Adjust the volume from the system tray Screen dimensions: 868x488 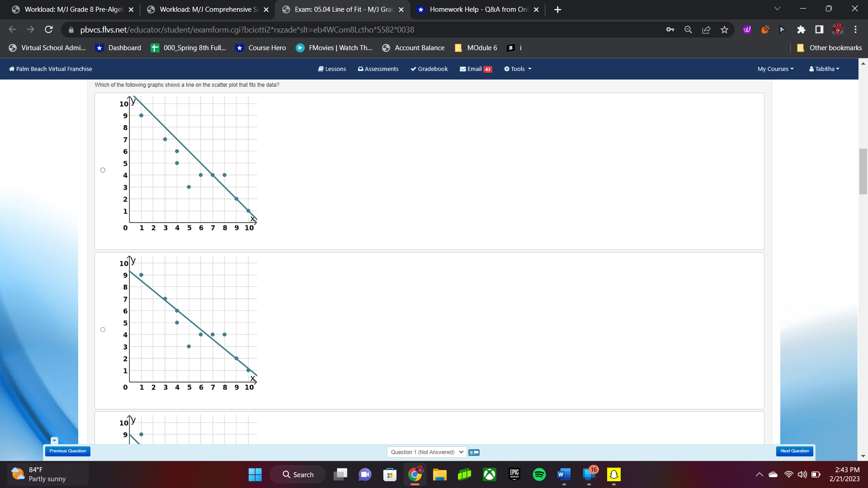[x=802, y=474]
